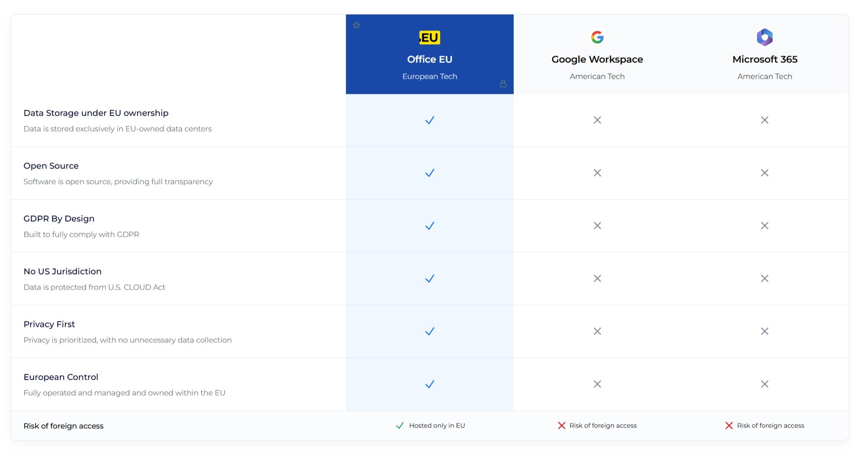868x456 pixels.
Task: Click the Google Workspace logo
Action: pos(597,37)
